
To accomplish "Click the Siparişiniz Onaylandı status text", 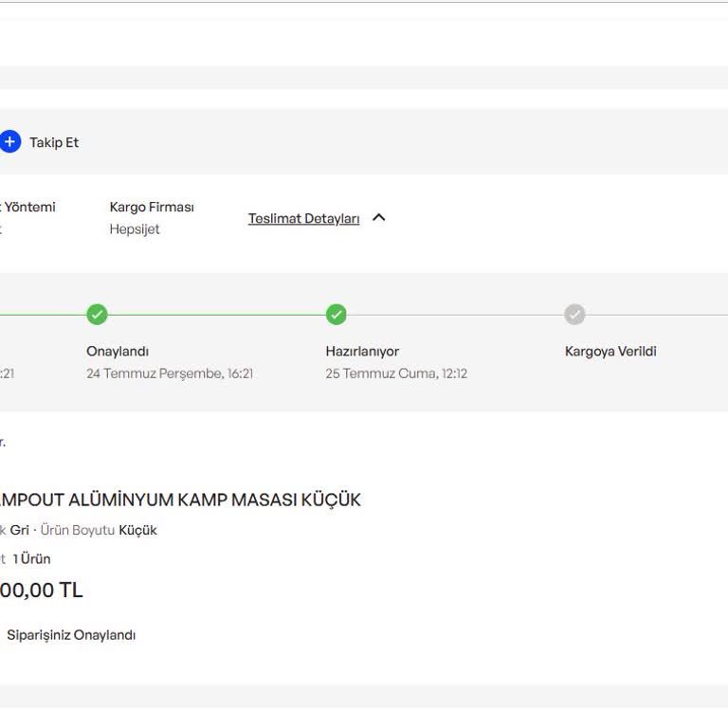I will point(71,635).
